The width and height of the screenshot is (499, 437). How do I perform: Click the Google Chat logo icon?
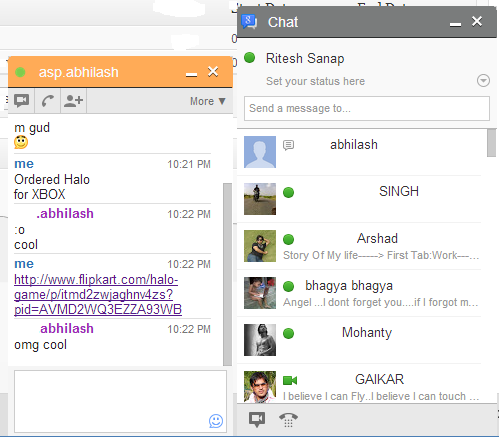pyautogui.click(x=249, y=22)
